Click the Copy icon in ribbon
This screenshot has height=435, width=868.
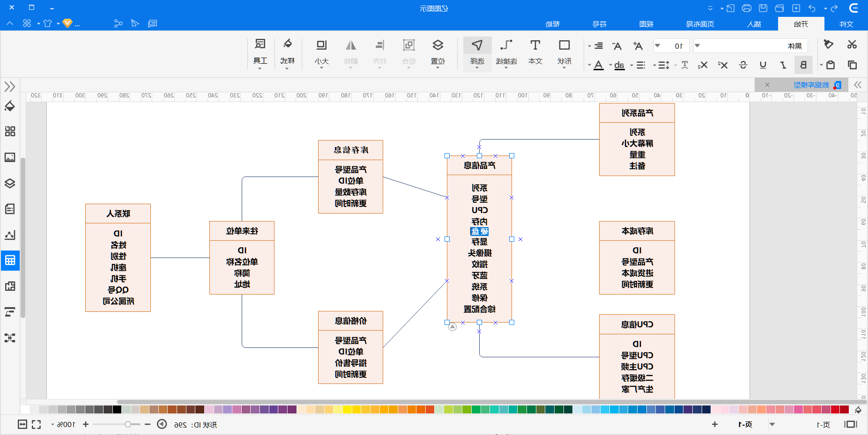pos(852,65)
